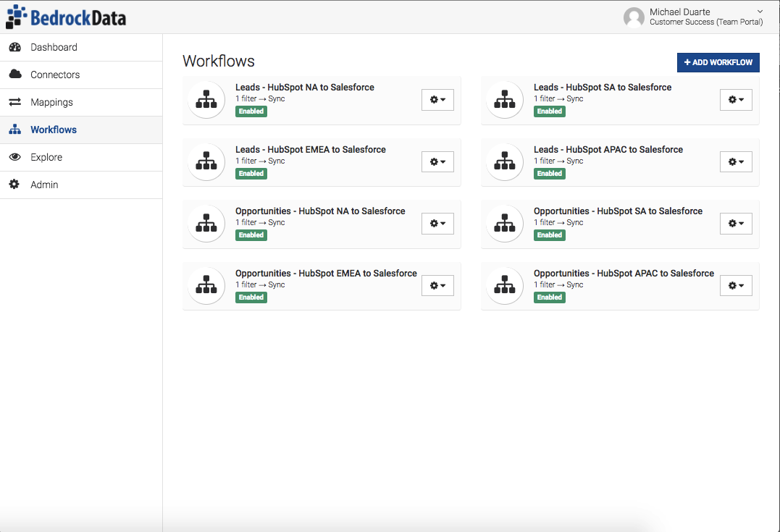Open gear menu for Leads - HubSpot NA
Screen dimensions: 780x532
[437, 99]
